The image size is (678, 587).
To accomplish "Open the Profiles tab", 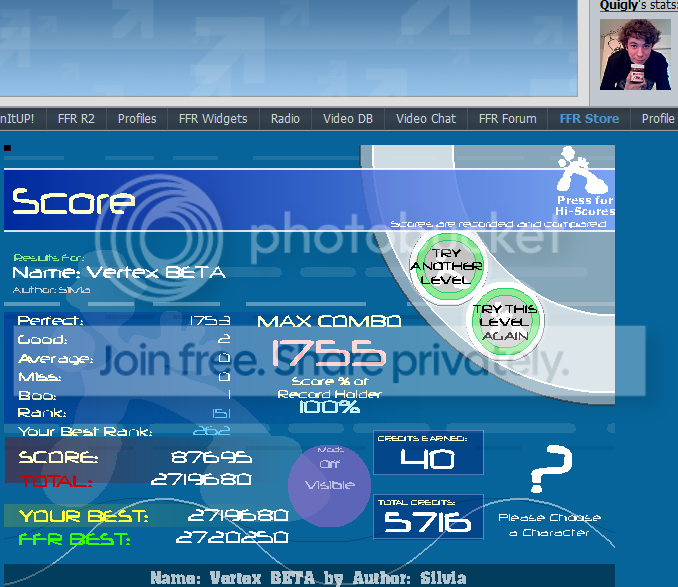I will 137,119.
